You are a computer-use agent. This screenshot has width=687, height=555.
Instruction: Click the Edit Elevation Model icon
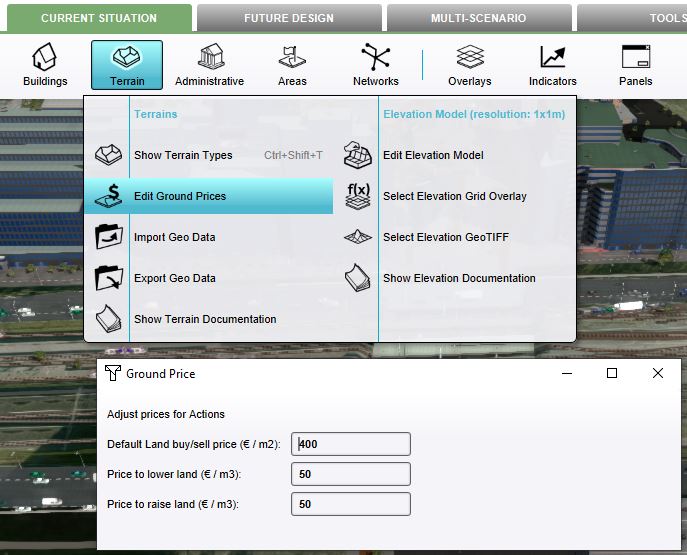357,155
